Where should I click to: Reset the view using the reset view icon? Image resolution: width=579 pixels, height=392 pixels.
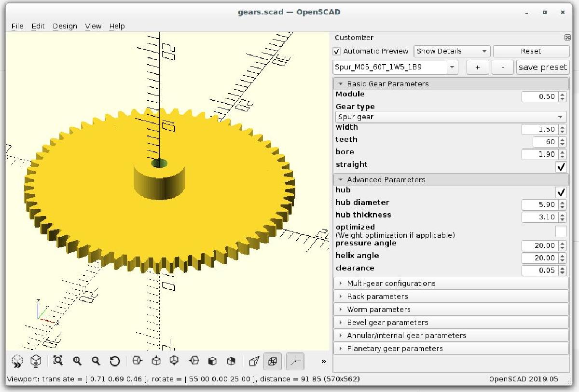coord(116,361)
